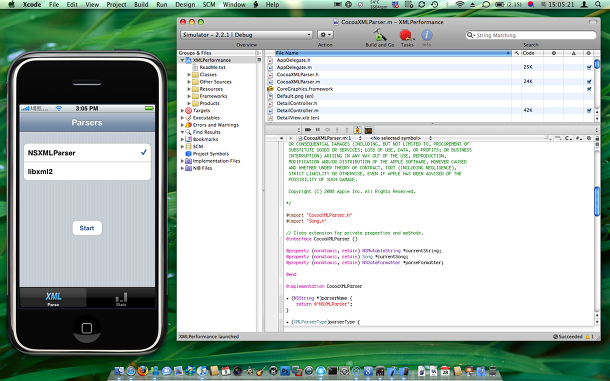Open the Window menu
The width and height of the screenshot is (610, 381).
tap(234, 5)
